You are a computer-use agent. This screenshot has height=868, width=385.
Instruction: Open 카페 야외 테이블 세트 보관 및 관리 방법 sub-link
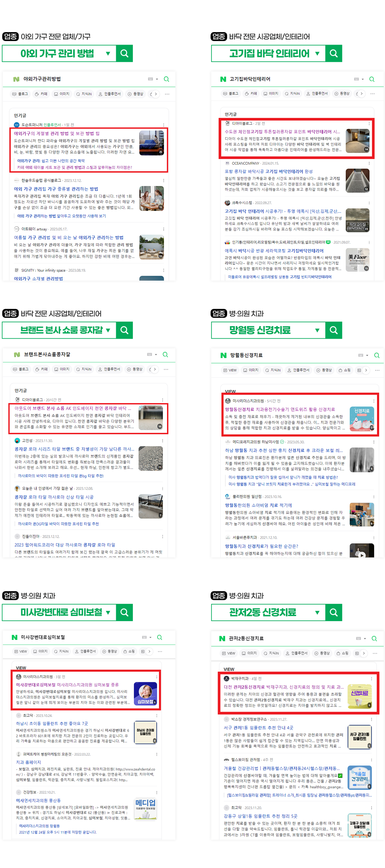tap(74, 167)
